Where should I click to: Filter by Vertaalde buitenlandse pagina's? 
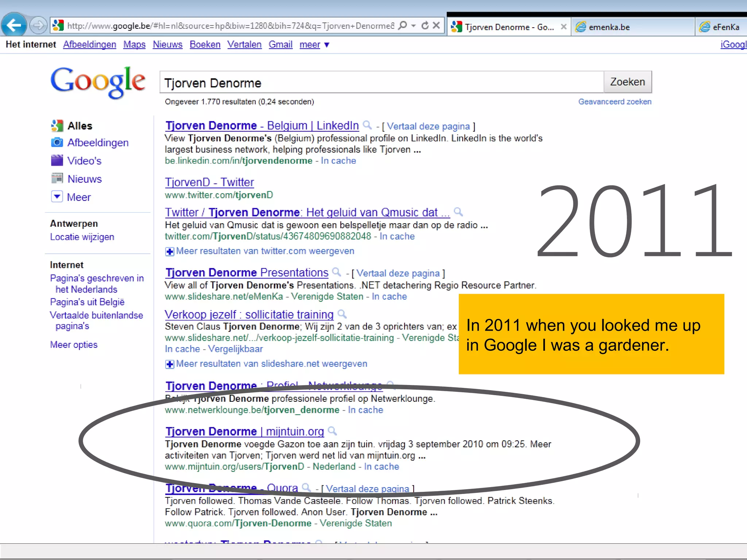97,320
